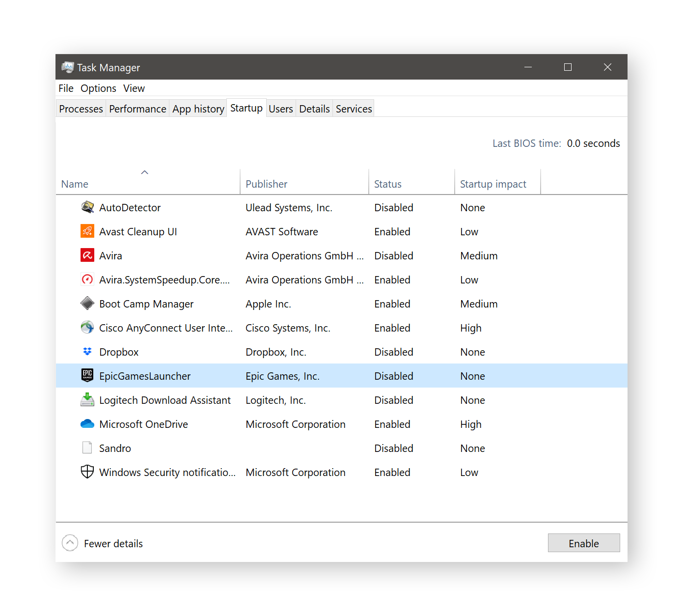Screen dimensions: 684x616
Task: Collapse details using the Fewer details chevron
Action: point(70,543)
